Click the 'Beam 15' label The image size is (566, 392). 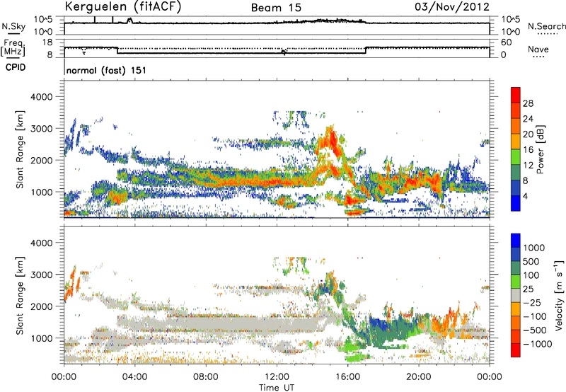[276, 8]
